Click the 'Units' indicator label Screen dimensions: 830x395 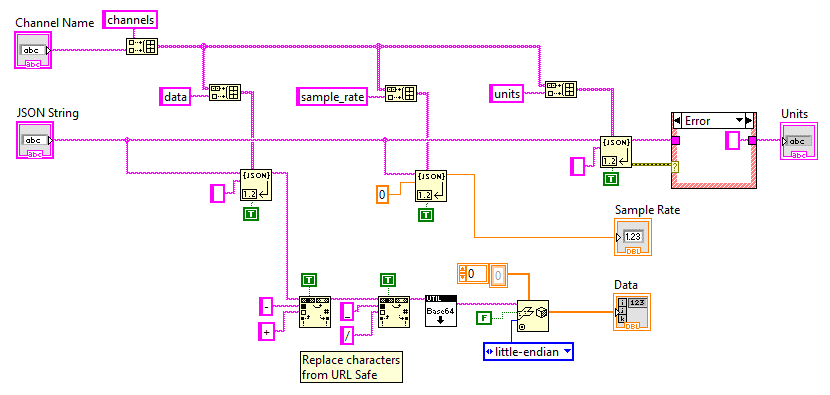pos(795,113)
